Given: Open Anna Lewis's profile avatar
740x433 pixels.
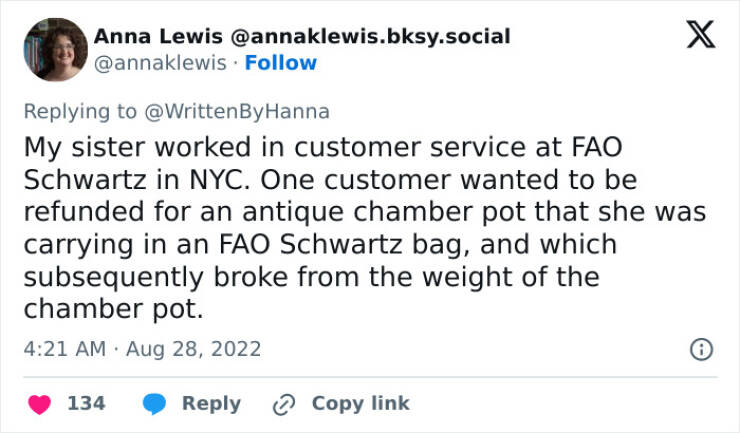Looking at the screenshot, I should 55,49.
